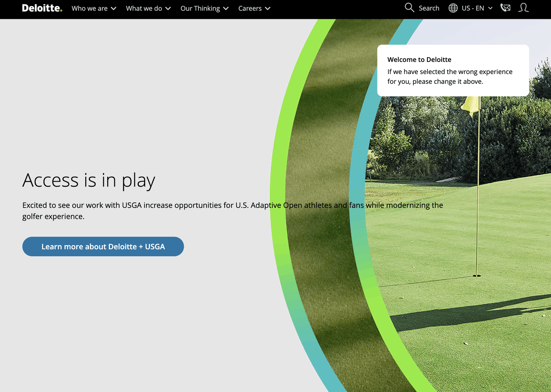Click the Search label
551x392 pixels.
pyautogui.click(x=429, y=8)
